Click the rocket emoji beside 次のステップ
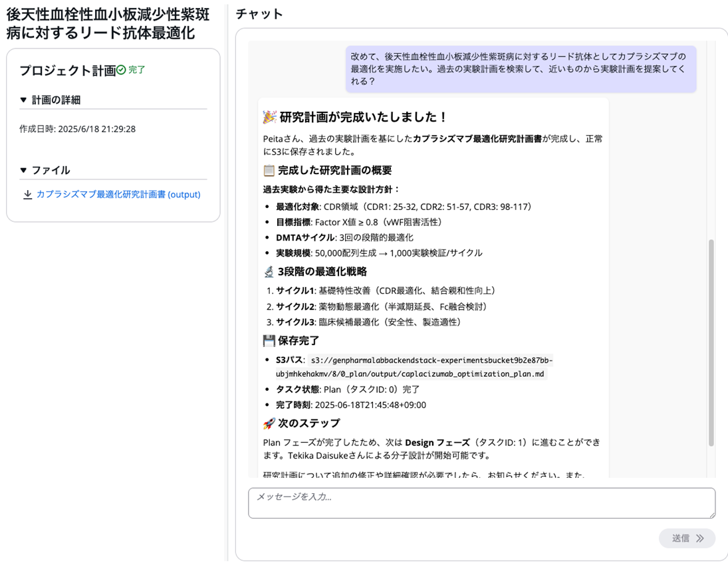728x563 pixels. 269,423
